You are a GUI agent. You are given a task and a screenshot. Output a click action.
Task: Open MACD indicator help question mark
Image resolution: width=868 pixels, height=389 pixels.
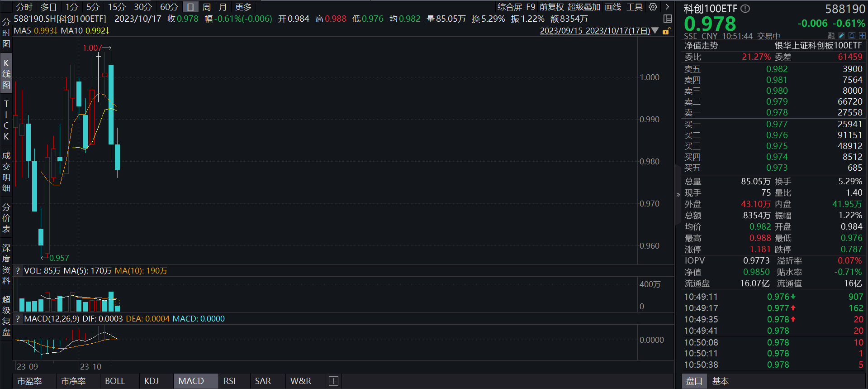tap(18, 319)
